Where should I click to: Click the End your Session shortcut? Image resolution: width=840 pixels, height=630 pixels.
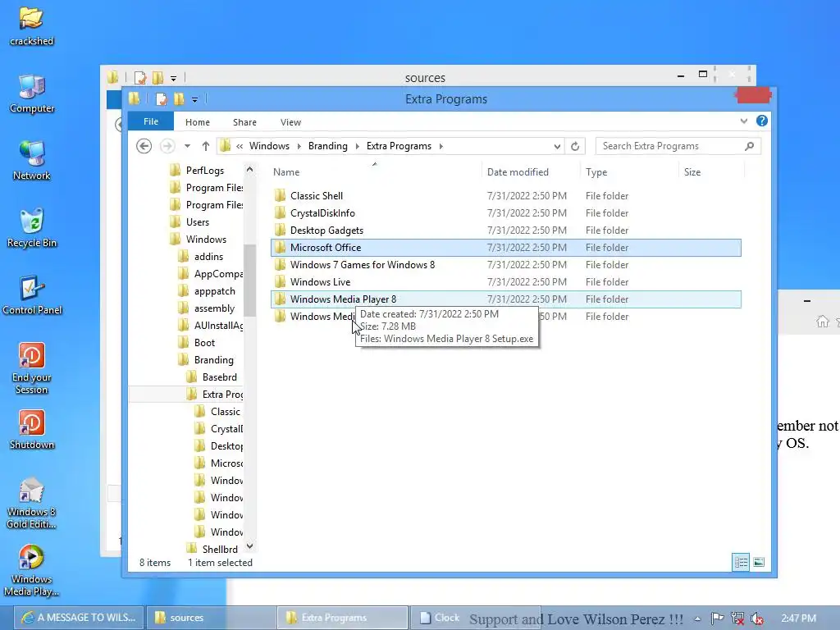click(32, 368)
